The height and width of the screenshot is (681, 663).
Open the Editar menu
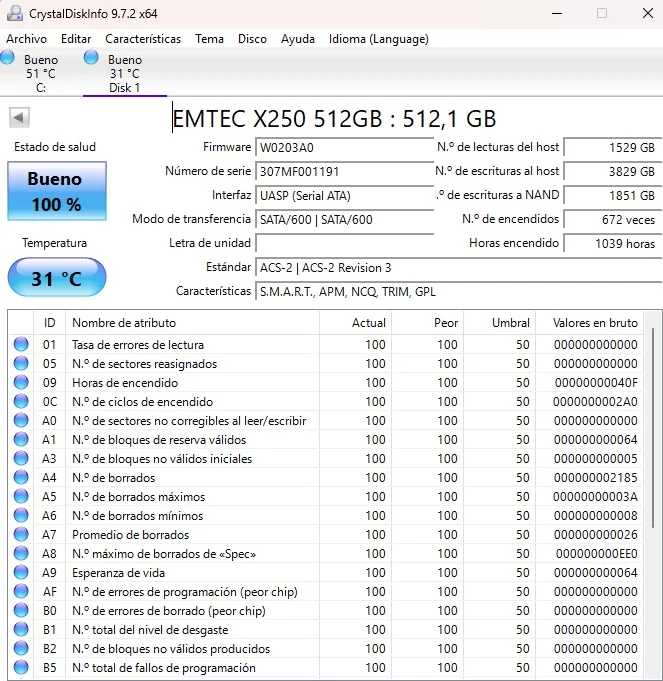[x=76, y=39]
